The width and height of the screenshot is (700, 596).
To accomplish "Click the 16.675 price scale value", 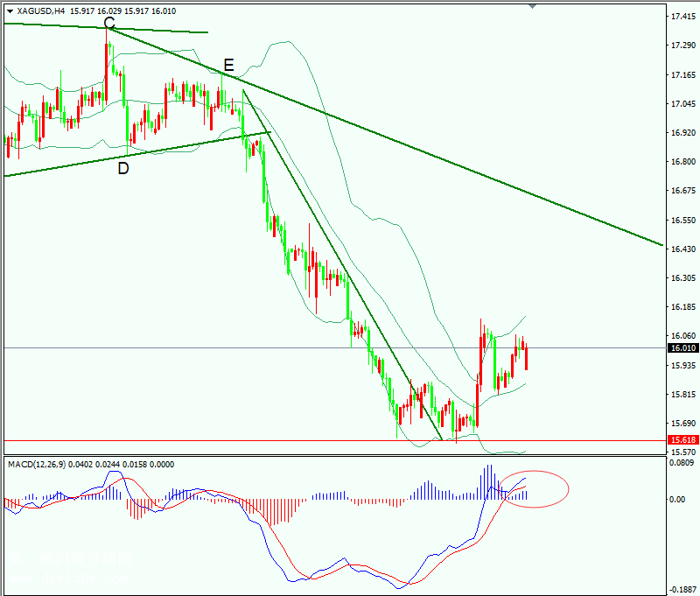I will point(683,191).
